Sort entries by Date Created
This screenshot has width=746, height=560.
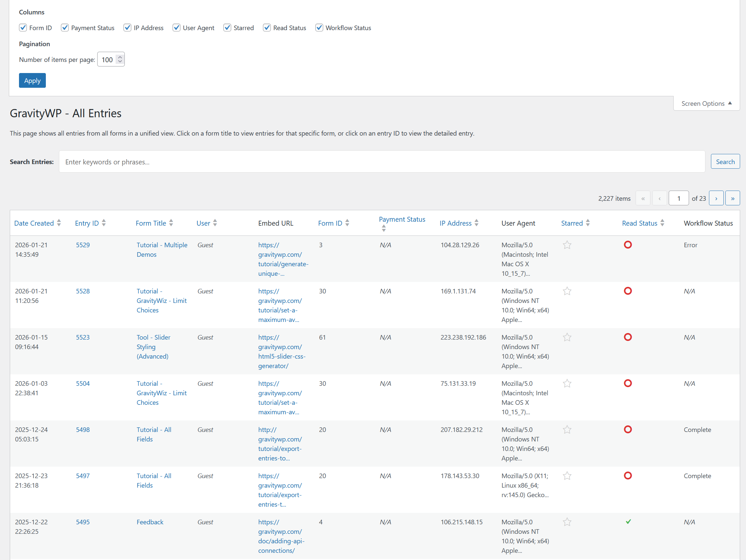[x=34, y=223]
